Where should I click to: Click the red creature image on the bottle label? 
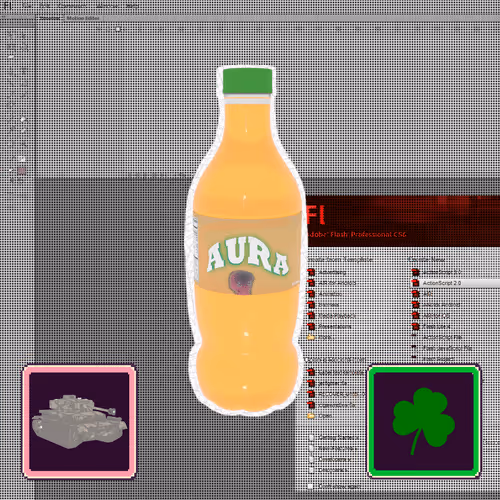(x=241, y=282)
